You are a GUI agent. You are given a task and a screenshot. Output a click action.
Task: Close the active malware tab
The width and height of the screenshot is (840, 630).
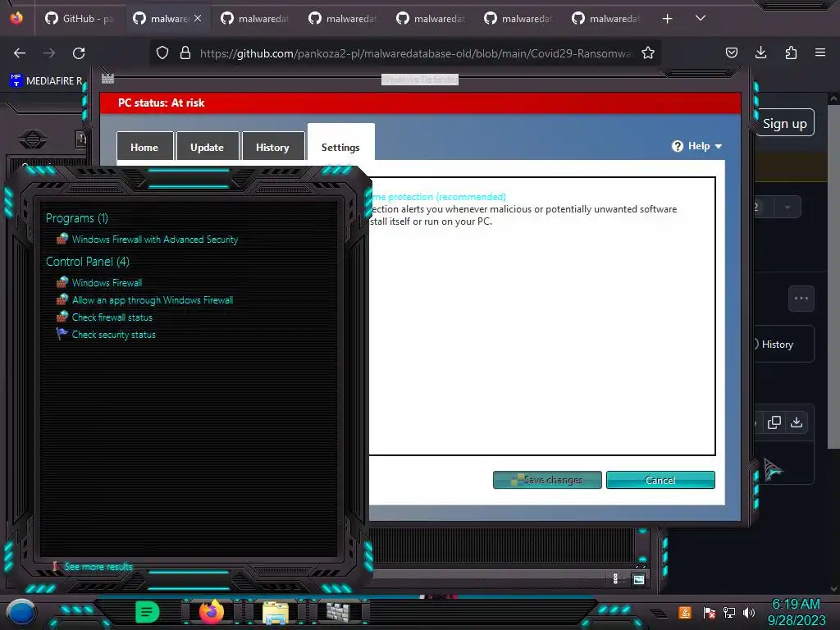click(x=198, y=18)
